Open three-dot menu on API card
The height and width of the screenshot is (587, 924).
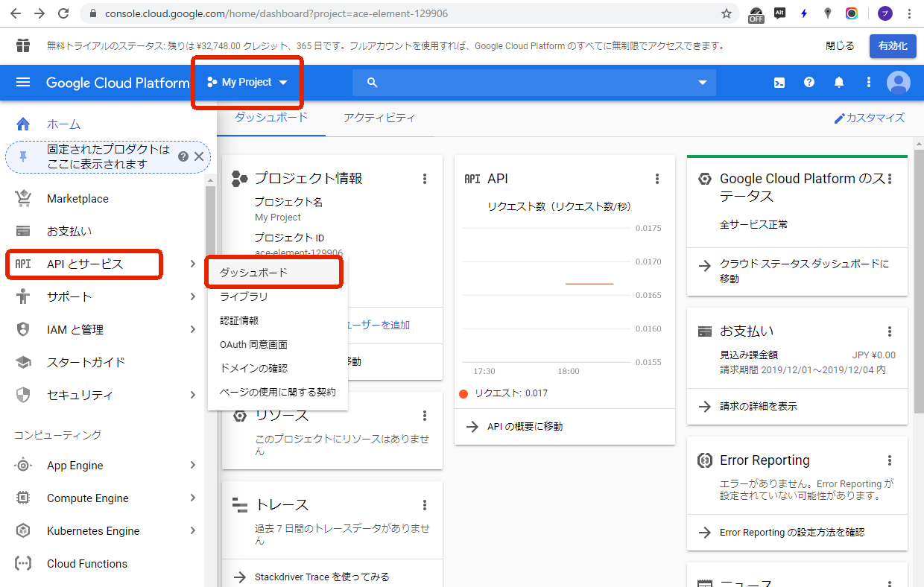click(657, 179)
